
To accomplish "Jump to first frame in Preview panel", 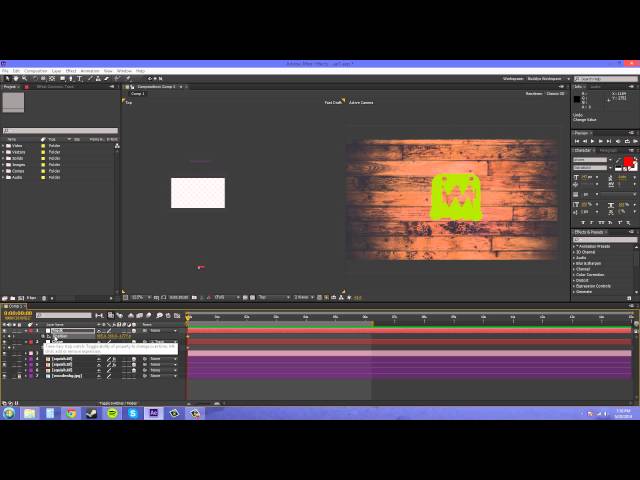I will click(577, 141).
